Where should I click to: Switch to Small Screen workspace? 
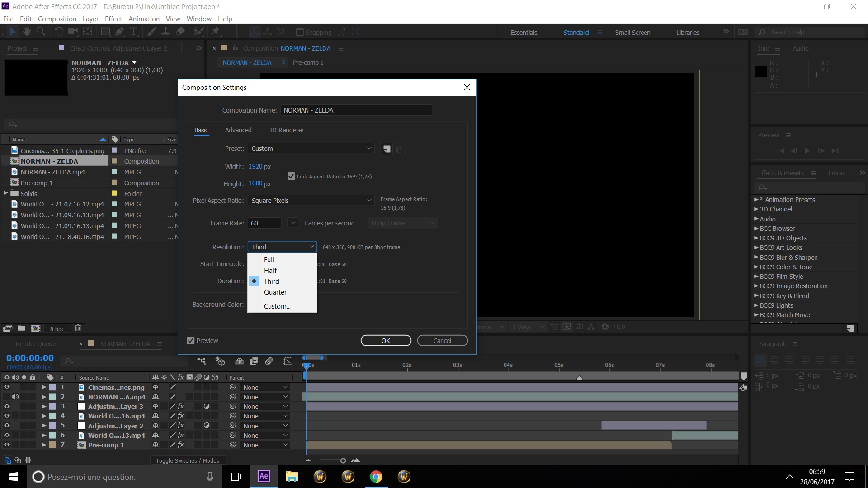tap(632, 33)
